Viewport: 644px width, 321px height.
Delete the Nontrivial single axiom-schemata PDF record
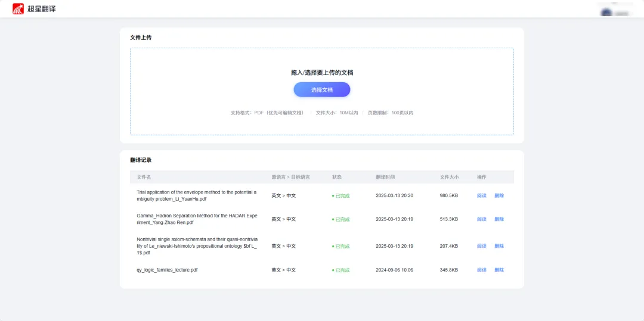pos(499,246)
